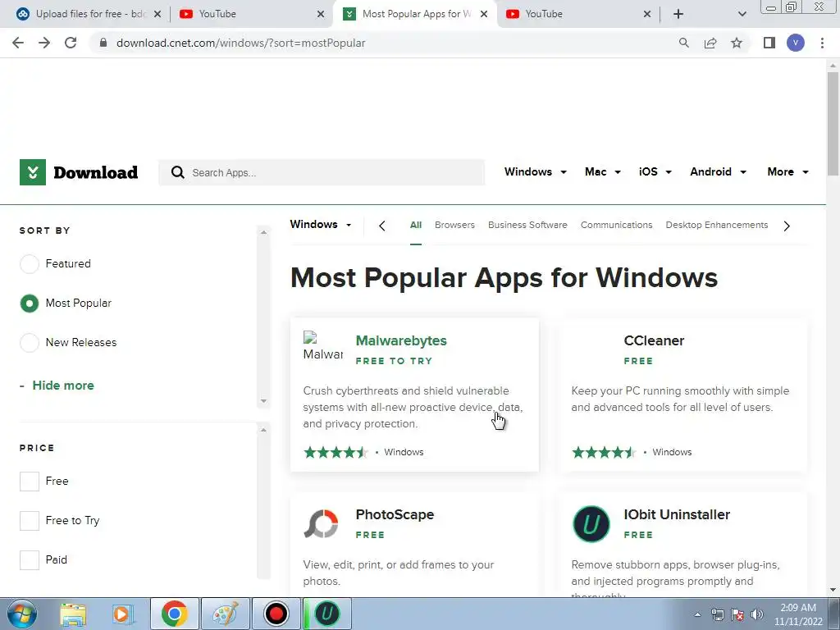Select the New Releases sort option

pos(30,342)
